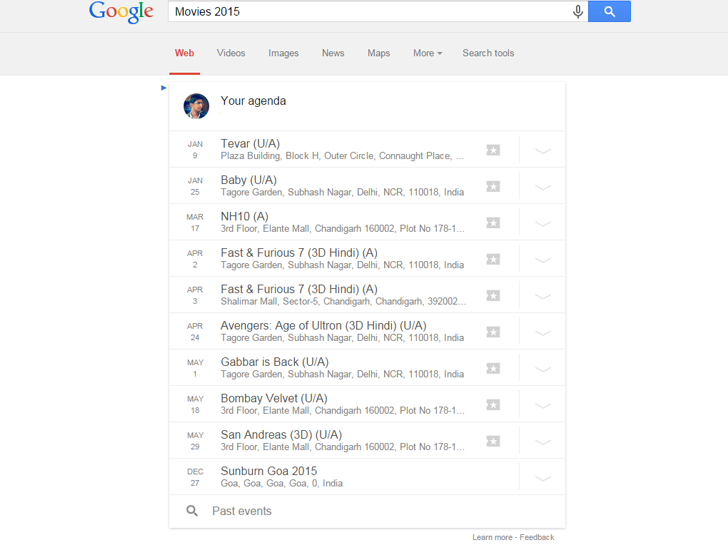Click the star ticket icon for Tevar (U/A)
728x550 pixels.
point(493,150)
